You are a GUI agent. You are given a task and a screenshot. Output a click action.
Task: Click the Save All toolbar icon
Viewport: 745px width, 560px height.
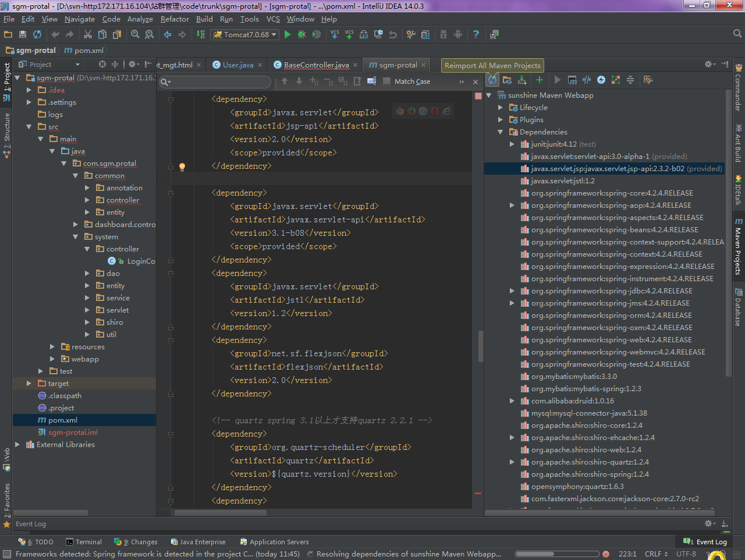click(x=23, y=34)
